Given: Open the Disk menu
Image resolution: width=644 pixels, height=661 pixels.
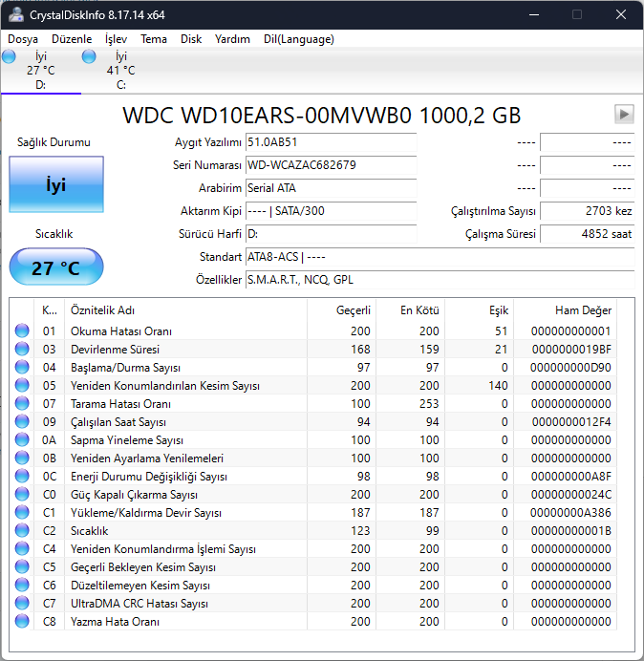Looking at the screenshot, I should (x=191, y=39).
